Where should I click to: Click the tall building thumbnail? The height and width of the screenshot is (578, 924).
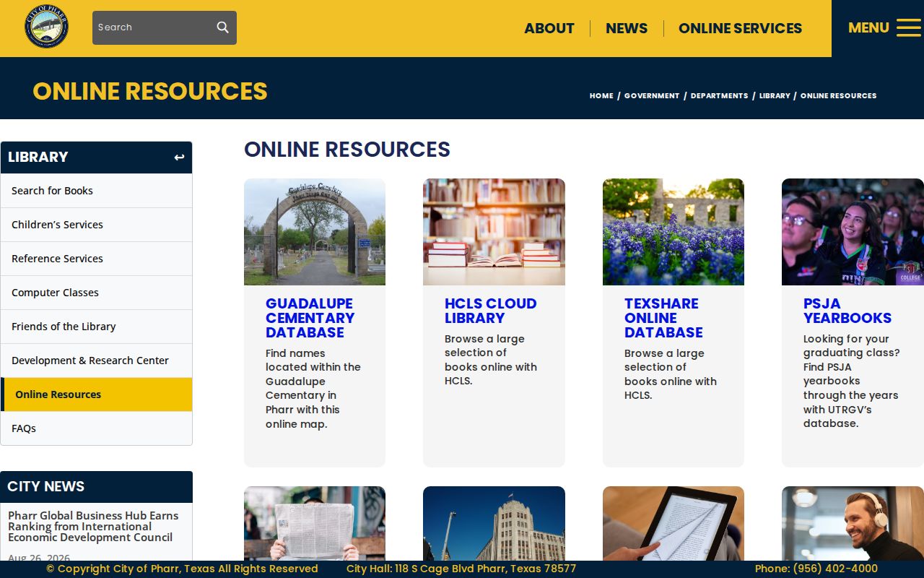(494, 523)
